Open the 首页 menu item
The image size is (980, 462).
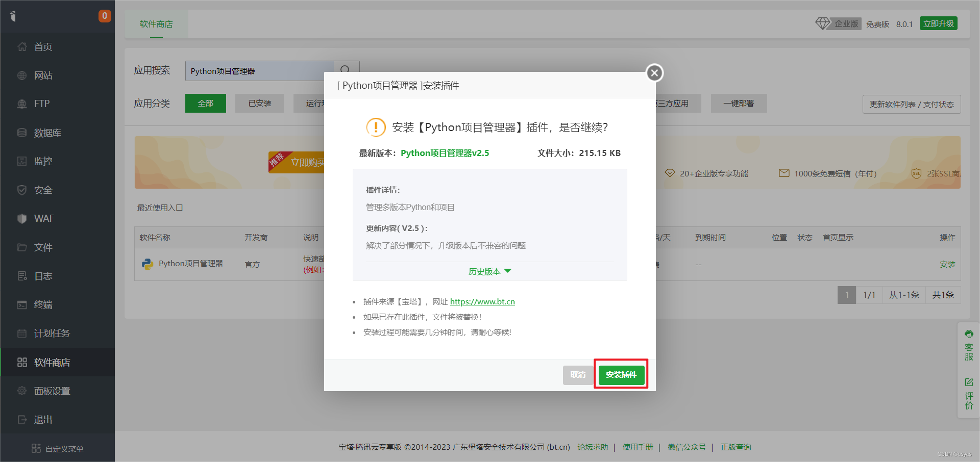58,47
